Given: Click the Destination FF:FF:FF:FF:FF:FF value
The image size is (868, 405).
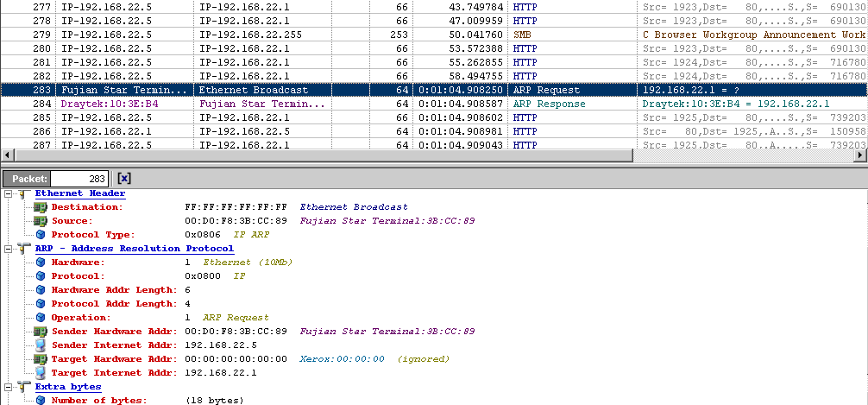Looking at the screenshot, I should coord(236,207).
